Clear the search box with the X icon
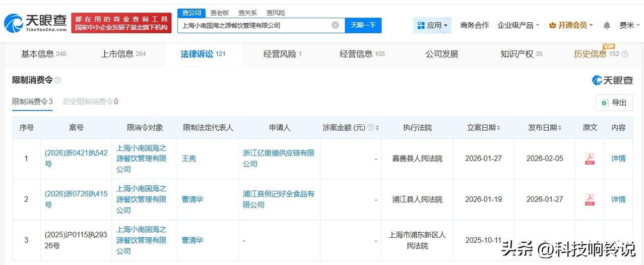This screenshot has height=265, width=644. [x=335, y=25]
